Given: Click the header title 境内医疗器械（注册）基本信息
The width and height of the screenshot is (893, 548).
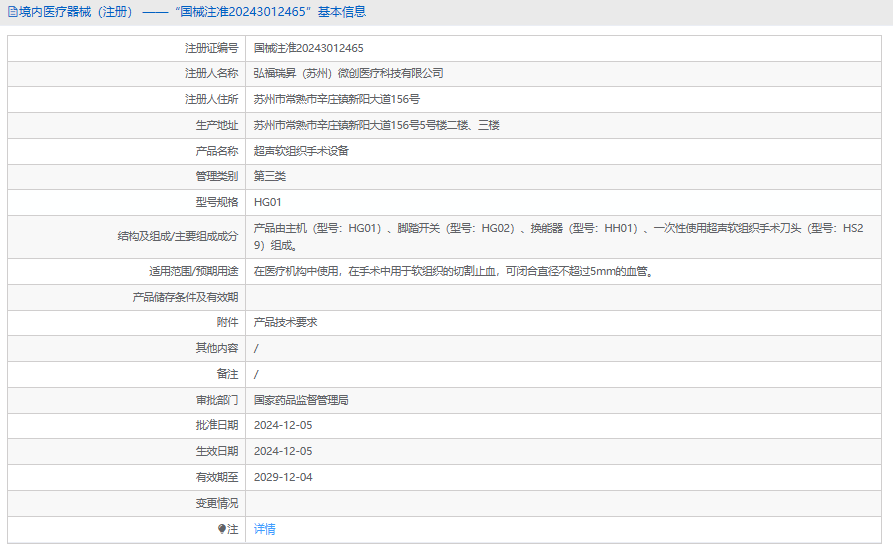Looking at the screenshot, I should click(192, 12).
